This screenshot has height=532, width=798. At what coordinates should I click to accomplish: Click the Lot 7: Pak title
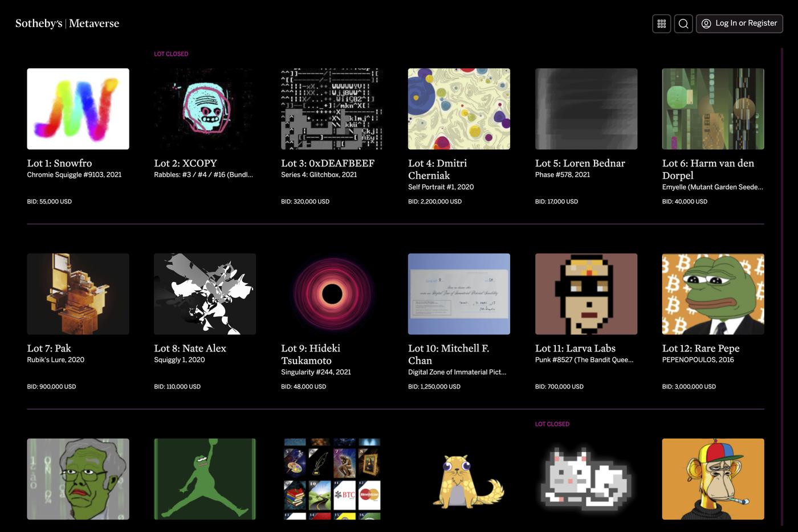pyautogui.click(x=49, y=348)
